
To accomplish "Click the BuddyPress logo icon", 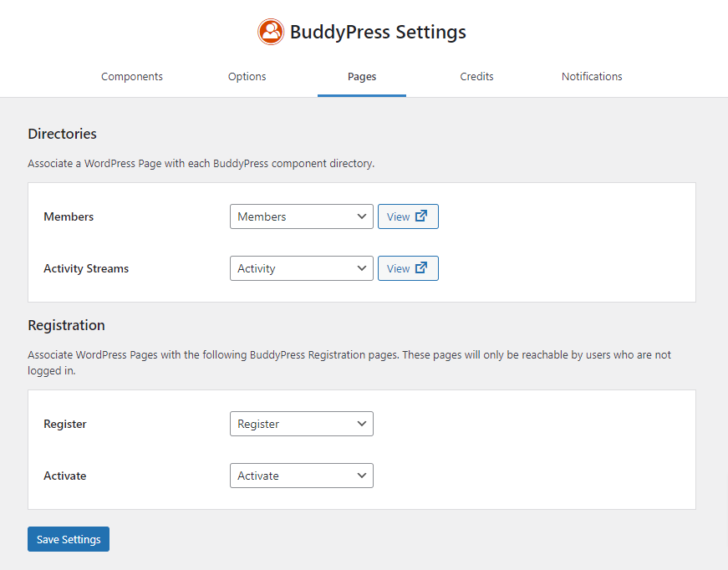I will point(271,32).
